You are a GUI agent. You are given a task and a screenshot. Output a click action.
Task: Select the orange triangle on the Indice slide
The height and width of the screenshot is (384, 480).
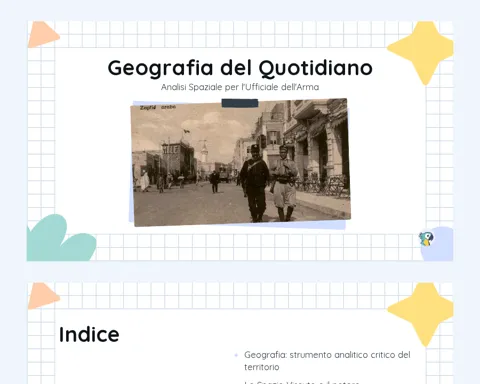pos(43,296)
